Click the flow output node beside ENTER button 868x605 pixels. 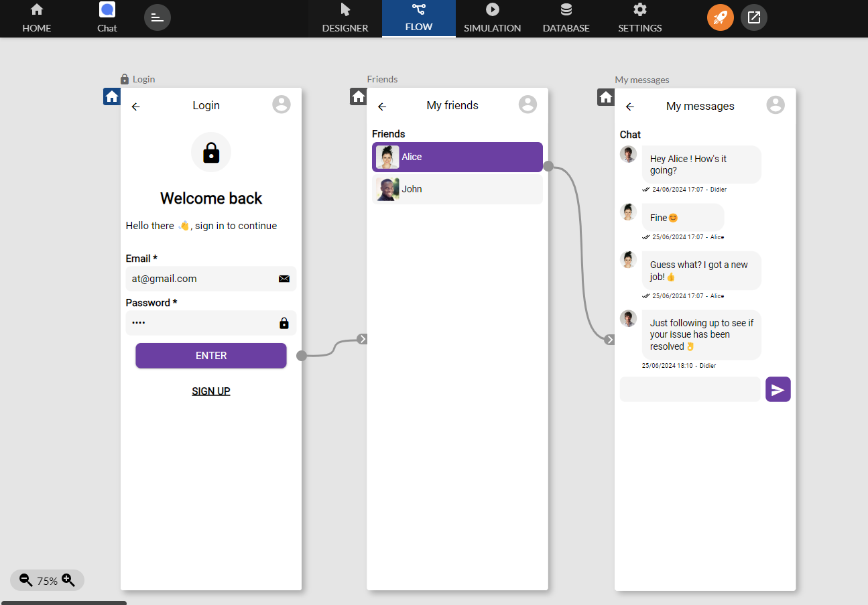pos(302,356)
